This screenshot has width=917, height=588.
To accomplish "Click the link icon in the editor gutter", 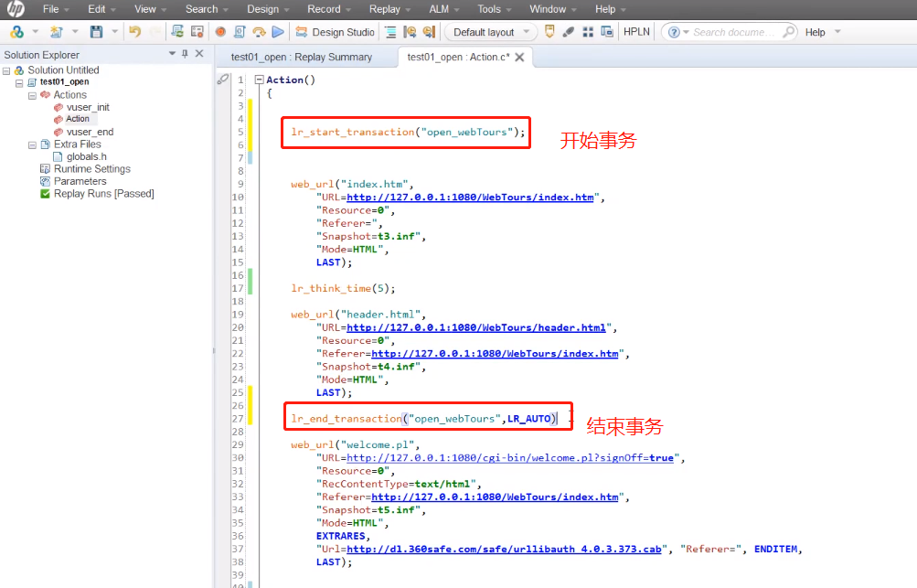I will (x=223, y=79).
